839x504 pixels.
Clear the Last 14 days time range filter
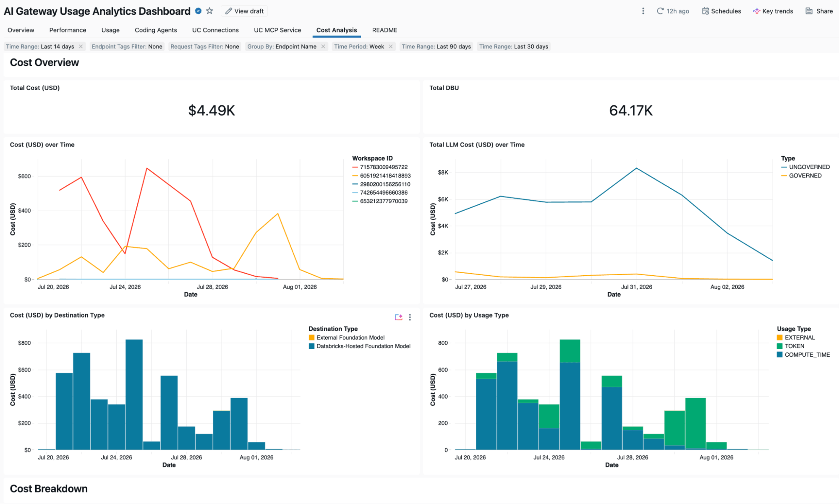point(81,47)
